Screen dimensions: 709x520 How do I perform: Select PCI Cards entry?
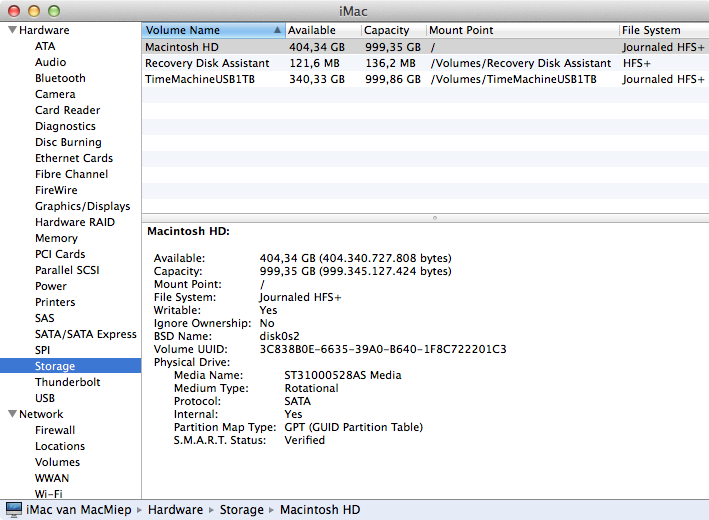point(60,254)
